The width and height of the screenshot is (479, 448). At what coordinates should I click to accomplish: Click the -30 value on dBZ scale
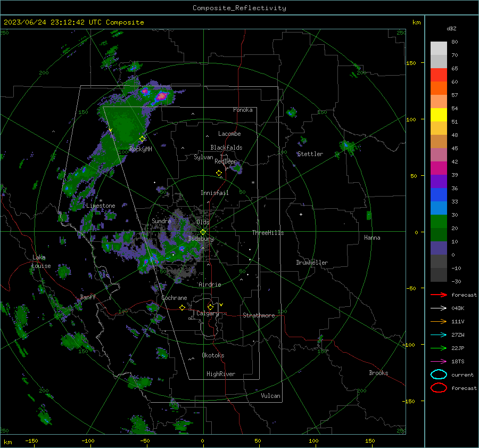coord(456,281)
